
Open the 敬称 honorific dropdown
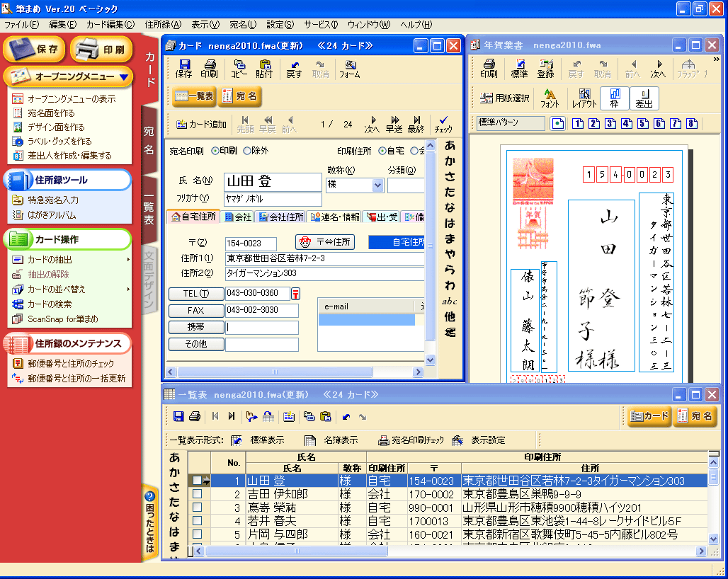(x=377, y=185)
